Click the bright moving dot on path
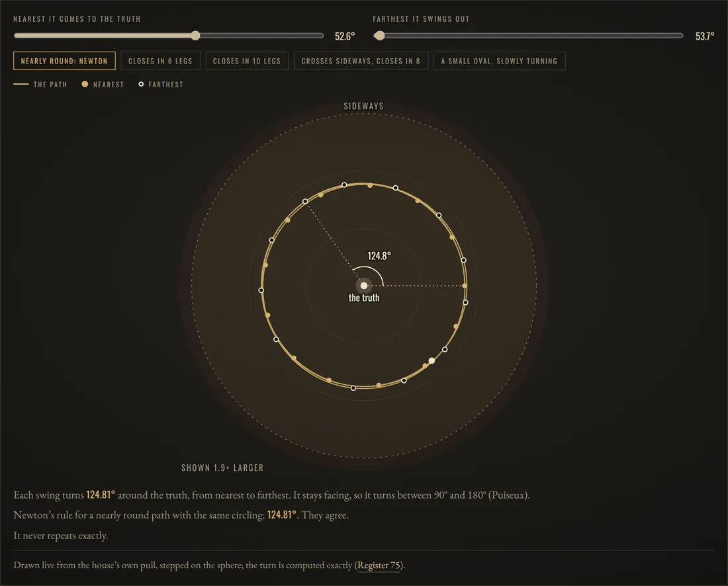This screenshot has height=586, width=728. click(x=432, y=360)
